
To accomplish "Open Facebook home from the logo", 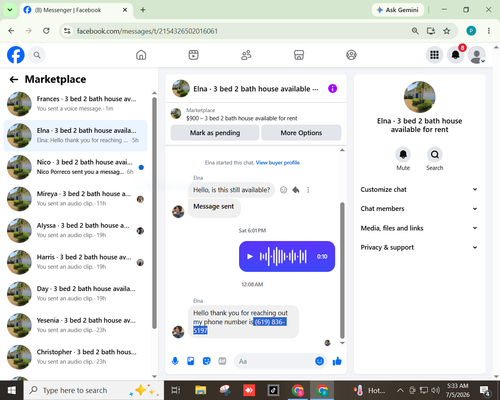I will point(16,55).
